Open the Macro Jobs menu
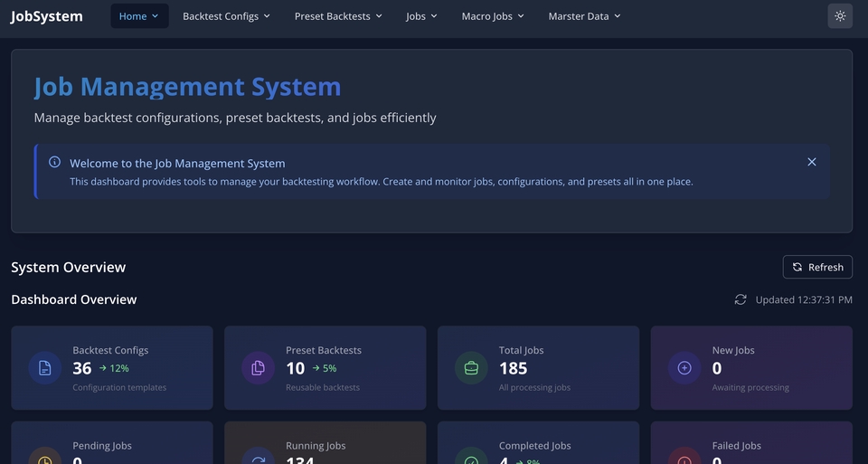This screenshot has width=868, height=464. click(x=493, y=16)
